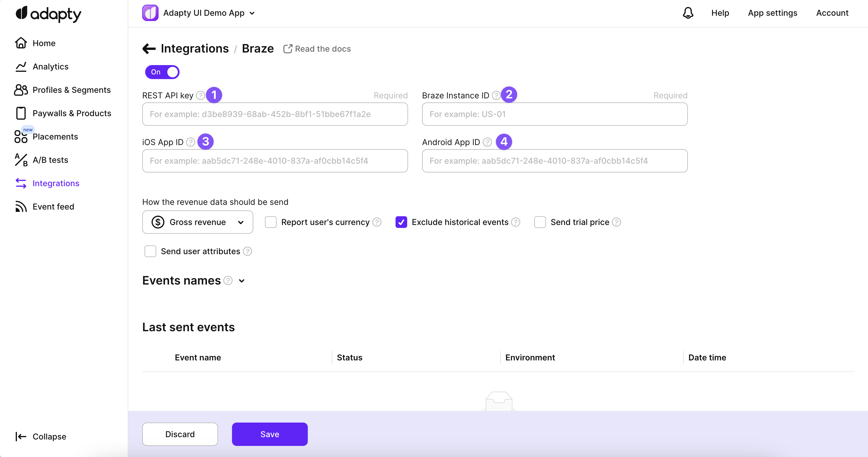Open the Read the docs link
The height and width of the screenshot is (457, 868).
[x=317, y=49]
